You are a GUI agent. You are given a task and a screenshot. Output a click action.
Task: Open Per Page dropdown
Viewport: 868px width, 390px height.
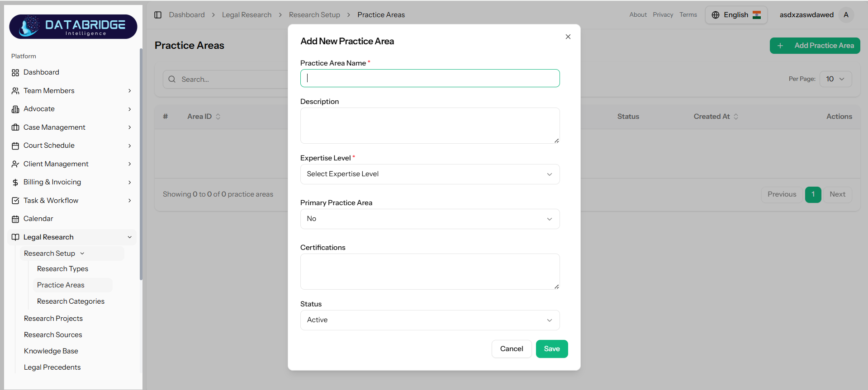point(835,79)
